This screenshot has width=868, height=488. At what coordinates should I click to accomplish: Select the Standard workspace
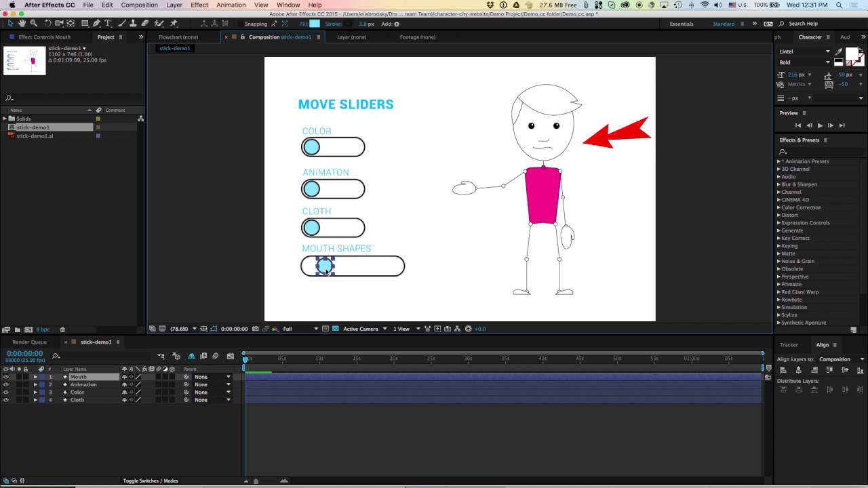[724, 24]
